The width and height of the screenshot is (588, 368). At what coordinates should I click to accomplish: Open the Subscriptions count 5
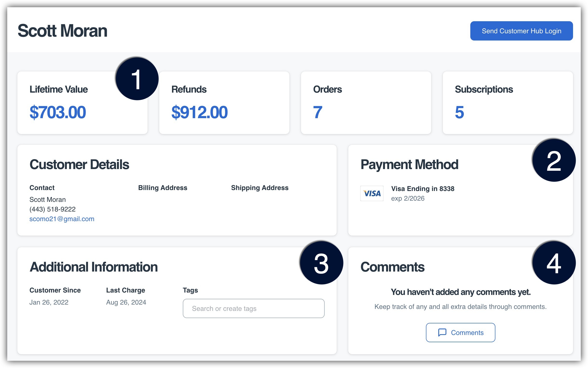[459, 112]
